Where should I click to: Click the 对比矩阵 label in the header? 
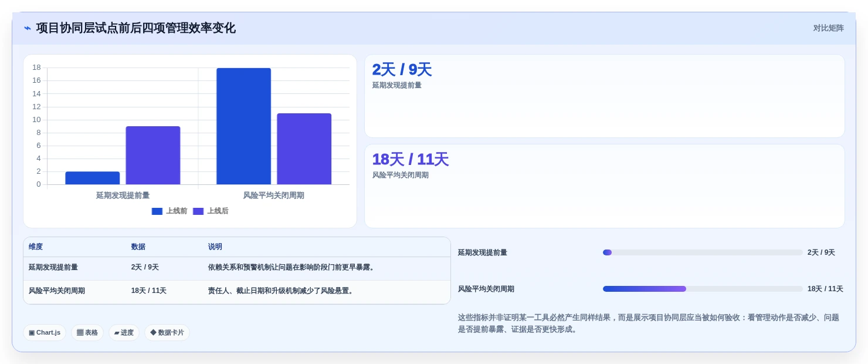828,28
